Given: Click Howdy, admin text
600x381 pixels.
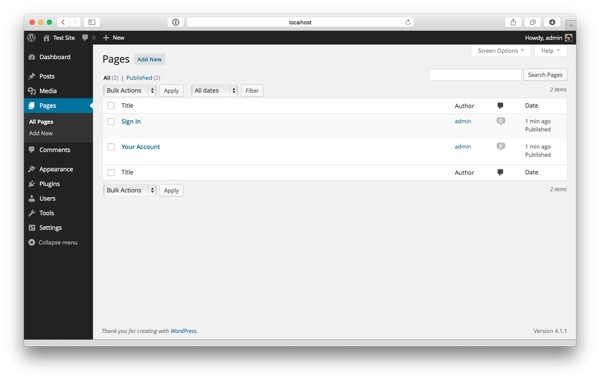Looking at the screenshot, I should click(x=543, y=37).
